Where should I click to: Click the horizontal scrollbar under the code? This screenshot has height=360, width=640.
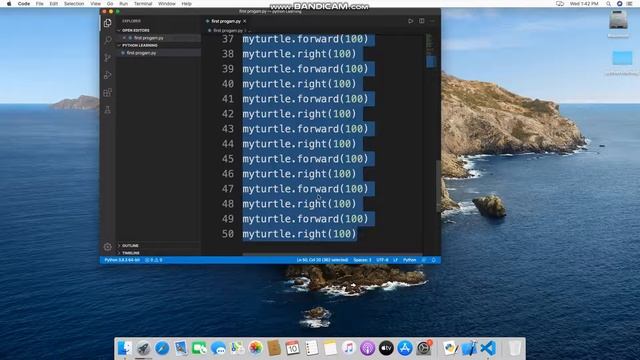click(333, 254)
